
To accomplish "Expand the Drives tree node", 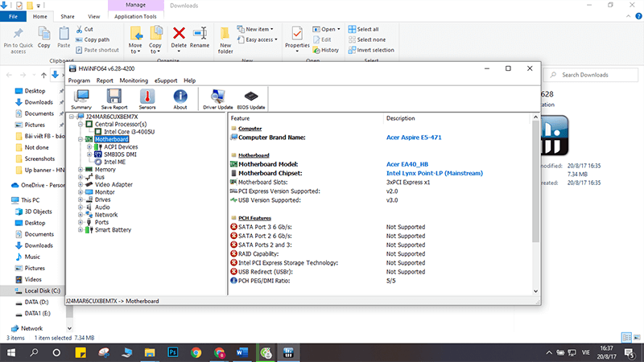I will click(80, 200).
